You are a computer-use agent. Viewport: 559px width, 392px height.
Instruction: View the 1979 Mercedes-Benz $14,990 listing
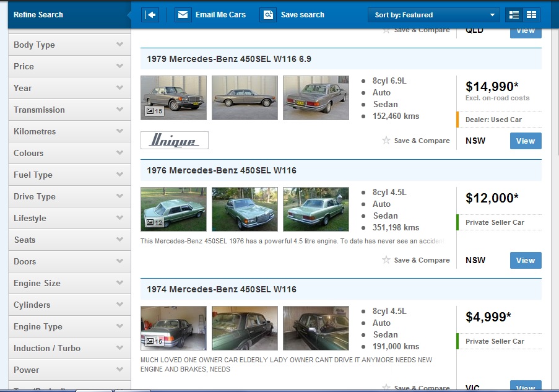[x=526, y=141]
